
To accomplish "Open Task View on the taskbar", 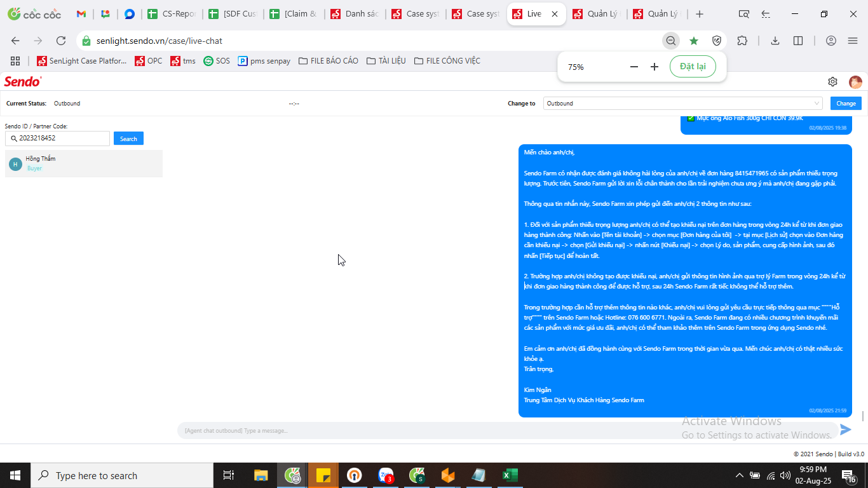I will click(229, 475).
